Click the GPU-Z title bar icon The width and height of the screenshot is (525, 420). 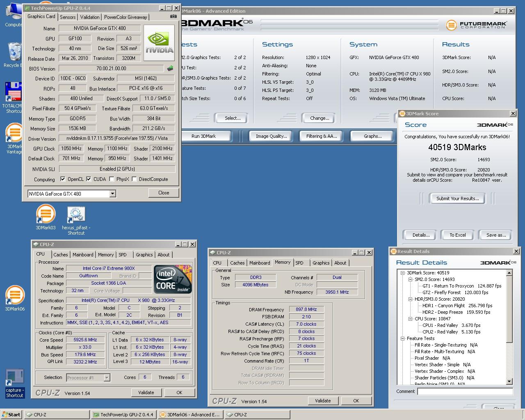pos(27,8)
